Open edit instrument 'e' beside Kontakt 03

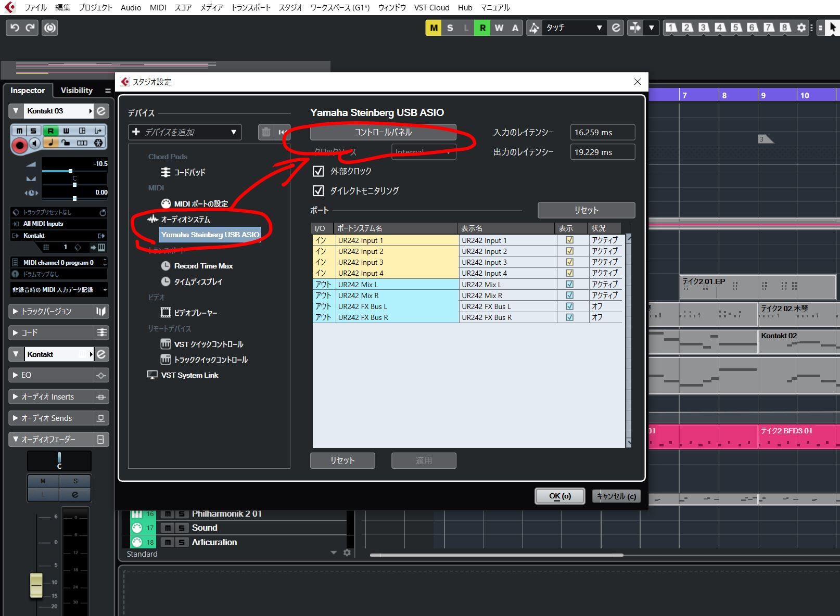pos(101,111)
